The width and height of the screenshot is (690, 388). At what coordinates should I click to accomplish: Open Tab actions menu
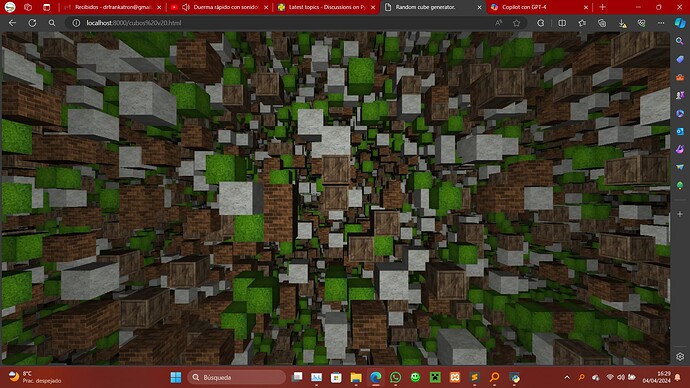click(x=47, y=7)
